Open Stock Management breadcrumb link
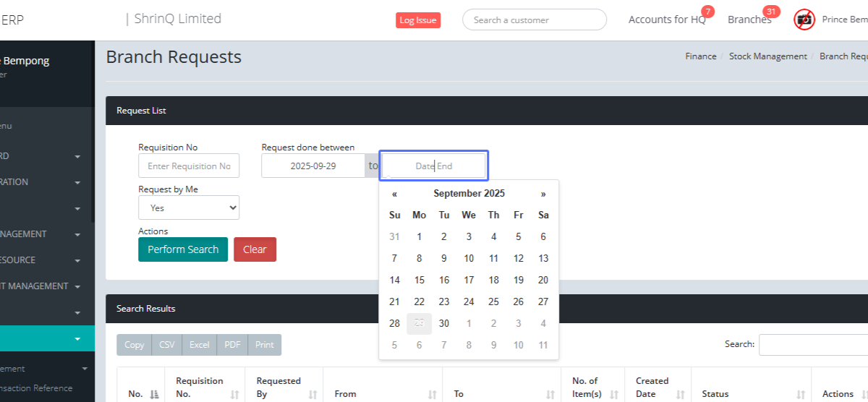This screenshot has width=868, height=402. pyautogui.click(x=767, y=56)
